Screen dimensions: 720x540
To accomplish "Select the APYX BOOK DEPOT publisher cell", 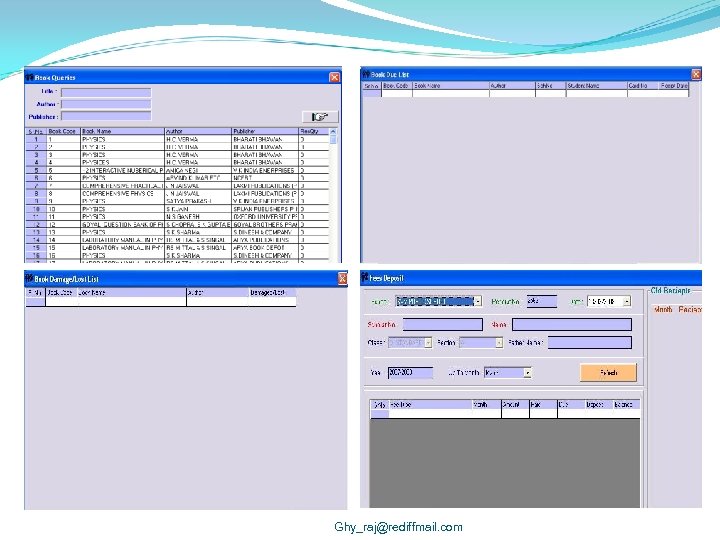I will coord(265,248).
